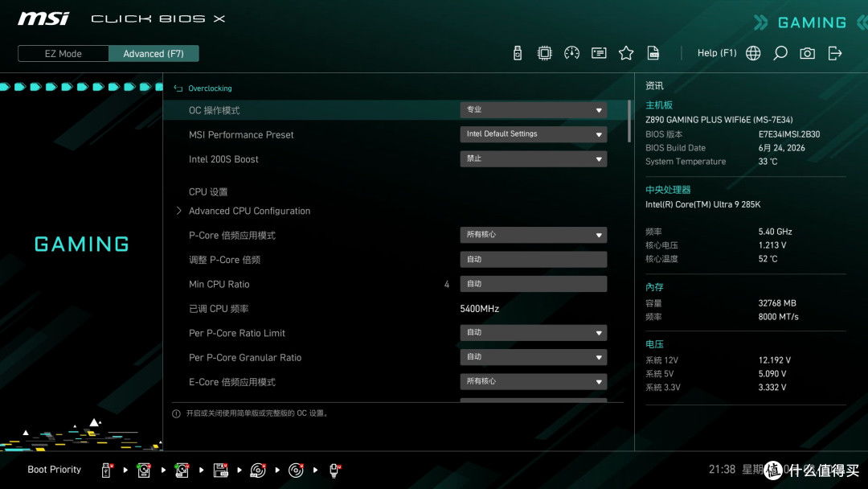This screenshot has width=868, height=489.
Task: Select the network cable boot device icon
Action: pyautogui.click(x=334, y=471)
